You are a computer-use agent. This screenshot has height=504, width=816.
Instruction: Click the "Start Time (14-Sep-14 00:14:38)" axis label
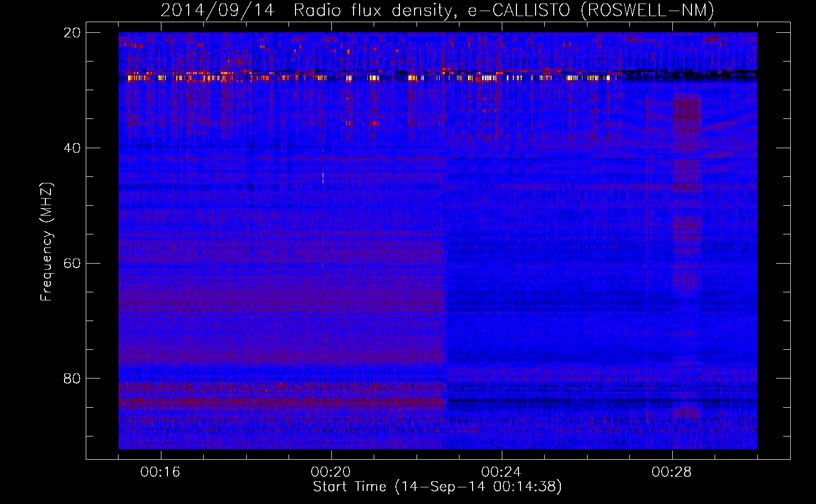[437, 487]
